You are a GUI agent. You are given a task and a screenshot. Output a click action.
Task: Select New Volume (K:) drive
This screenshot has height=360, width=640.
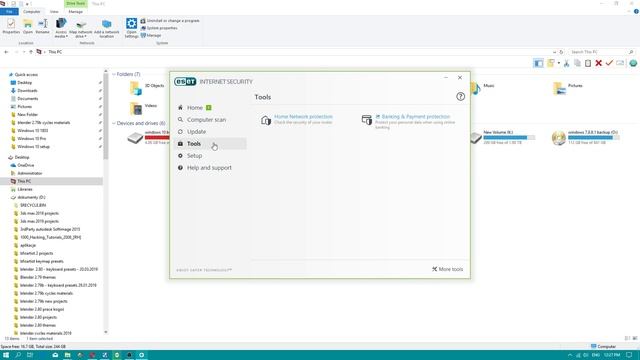(502, 138)
